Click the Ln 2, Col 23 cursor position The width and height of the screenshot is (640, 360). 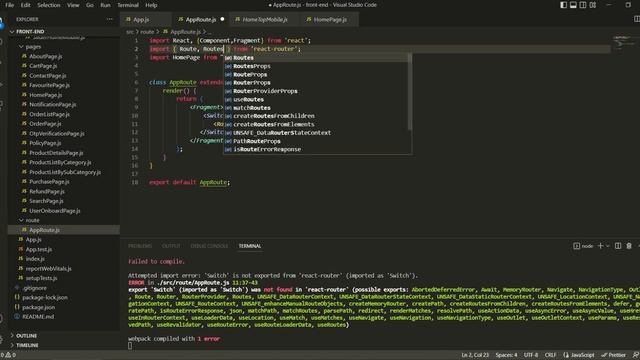tap(475, 355)
